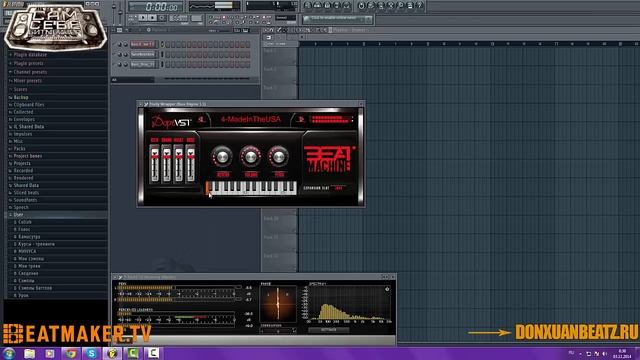
Task: Select next preset arrow in Beat Machine
Action: 301,119
